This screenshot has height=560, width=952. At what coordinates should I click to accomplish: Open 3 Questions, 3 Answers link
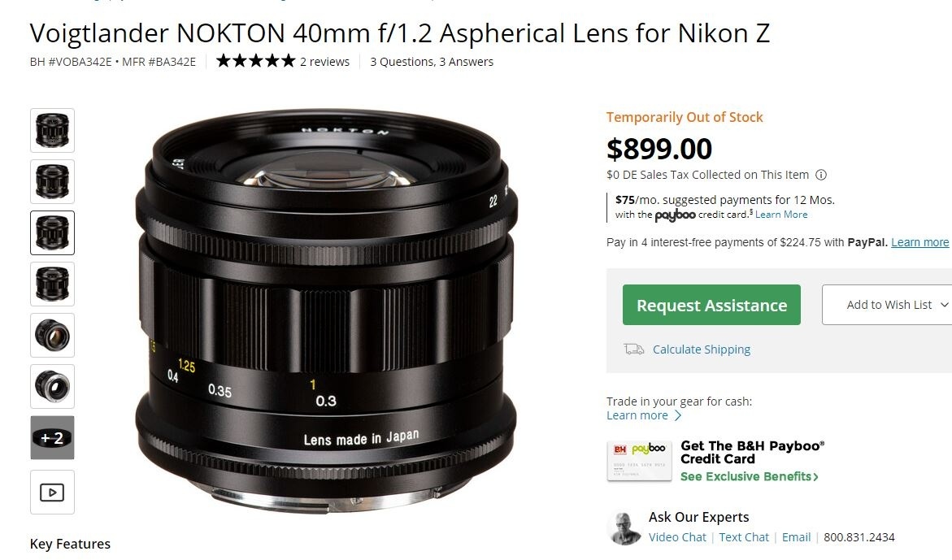pyautogui.click(x=432, y=62)
